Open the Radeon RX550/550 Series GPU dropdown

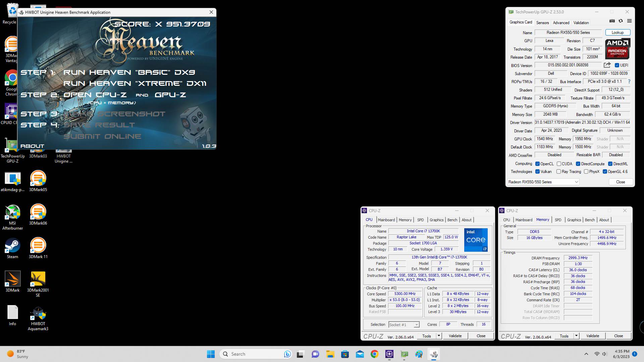(x=543, y=182)
